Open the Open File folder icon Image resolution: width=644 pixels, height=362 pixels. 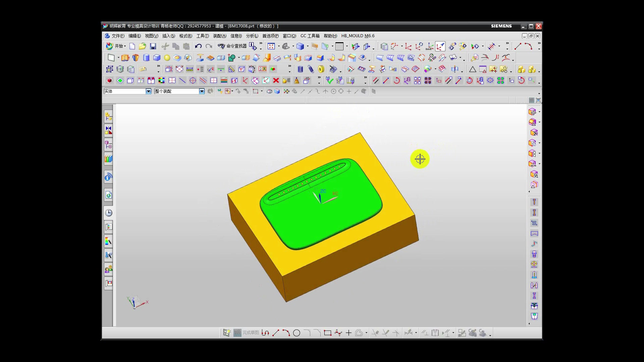[x=142, y=46]
